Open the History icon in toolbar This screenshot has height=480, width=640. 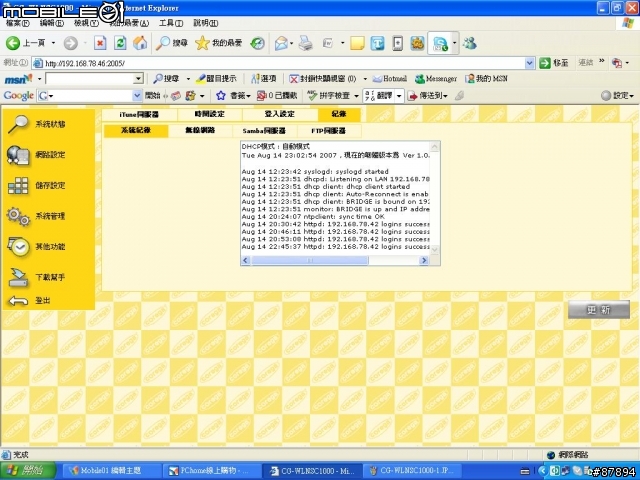click(257, 43)
